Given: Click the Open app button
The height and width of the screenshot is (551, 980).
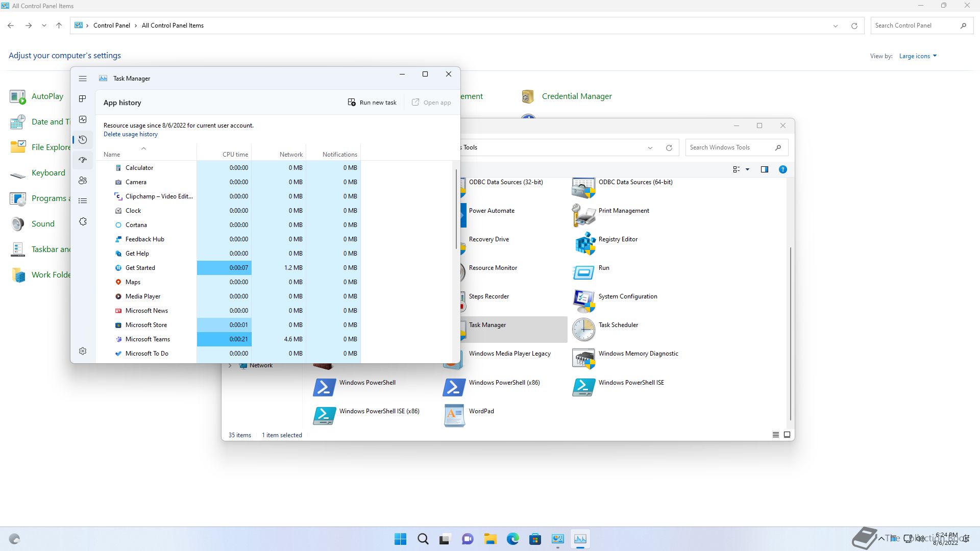Looking at the screenshot, I should point(431,103).
